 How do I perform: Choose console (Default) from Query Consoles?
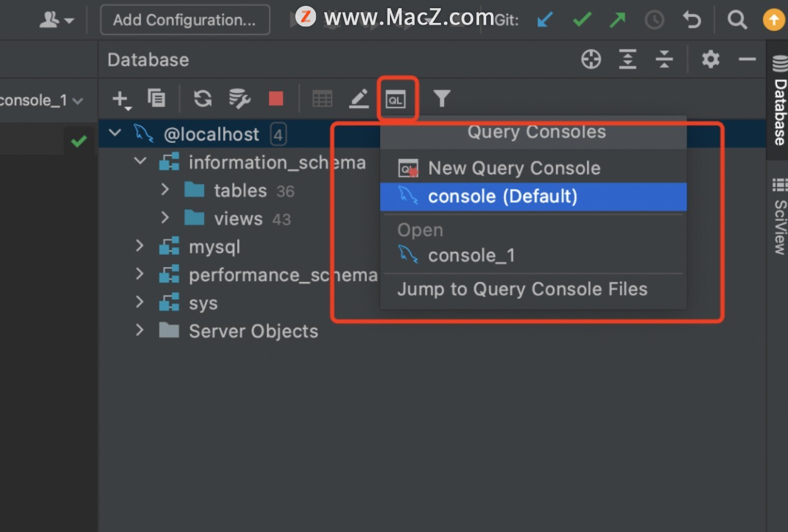533,196
